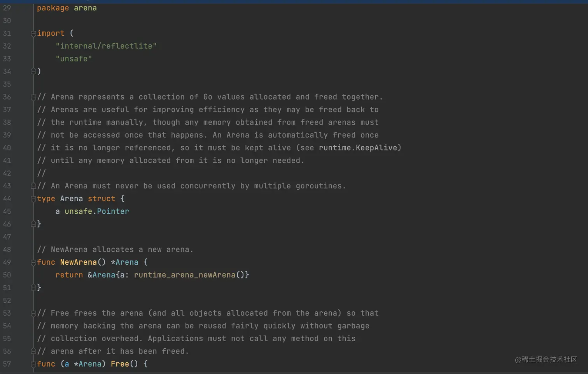The width and height of the screenshot is (588, 374).
Task: Collapse the func Free fold on line 57
Action: click(x=33, y=364)
